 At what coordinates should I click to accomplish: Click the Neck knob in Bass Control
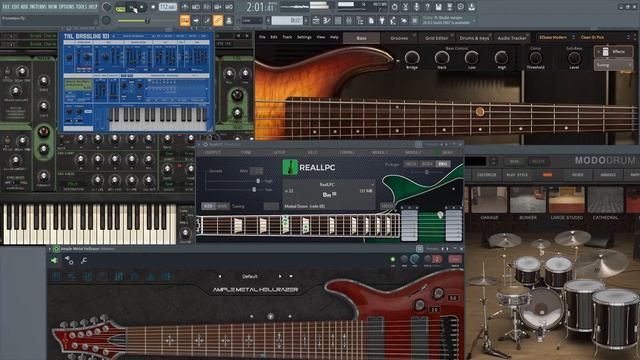click(x=442, y=58)
